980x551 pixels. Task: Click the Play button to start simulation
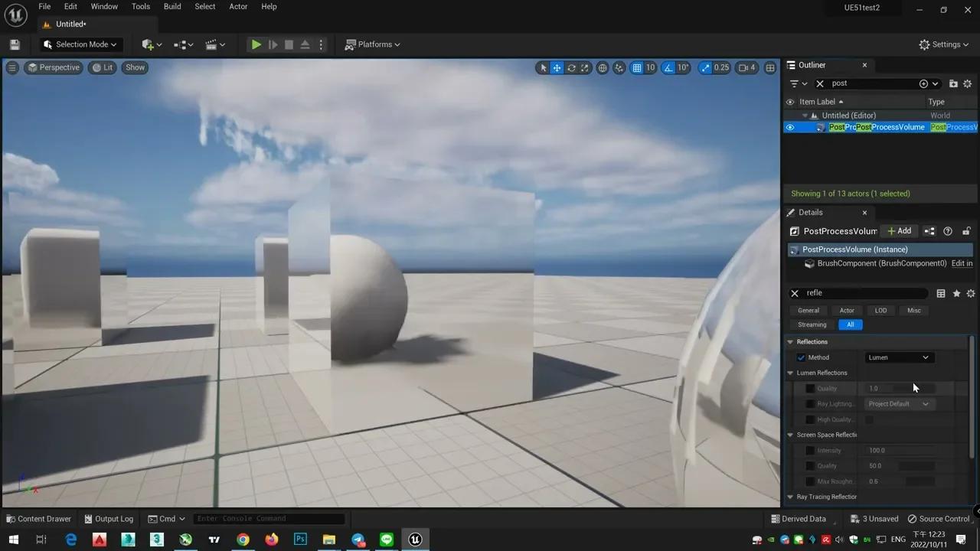256,44
